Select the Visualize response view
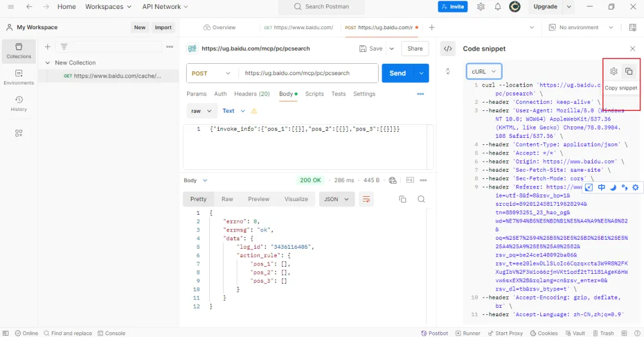Viewport: 644px width, 337px height. [296, 199]
